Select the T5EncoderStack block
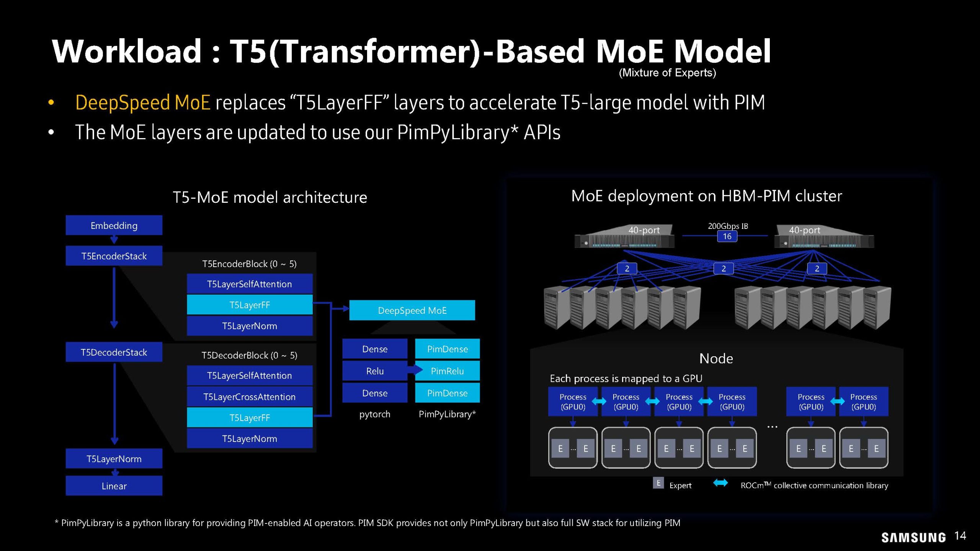Viewport: 980px width, 551px height. click(114, 256)
